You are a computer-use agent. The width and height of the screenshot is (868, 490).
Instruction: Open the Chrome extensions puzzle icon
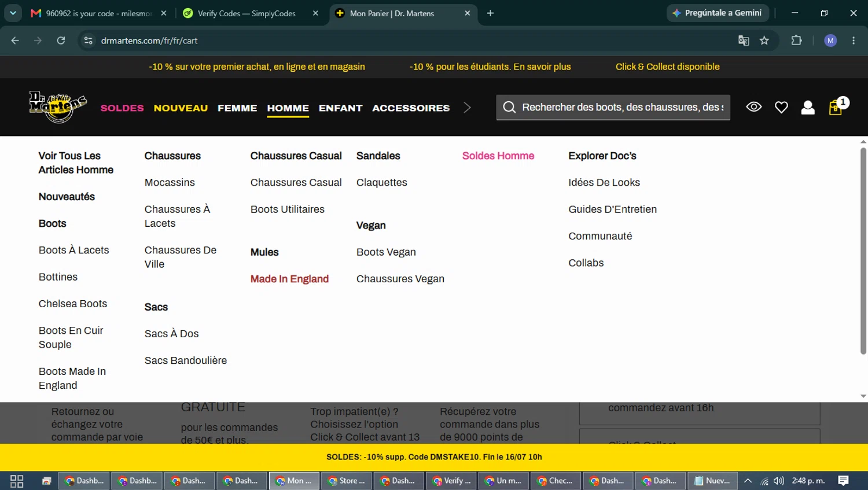[x=797, y=40]
